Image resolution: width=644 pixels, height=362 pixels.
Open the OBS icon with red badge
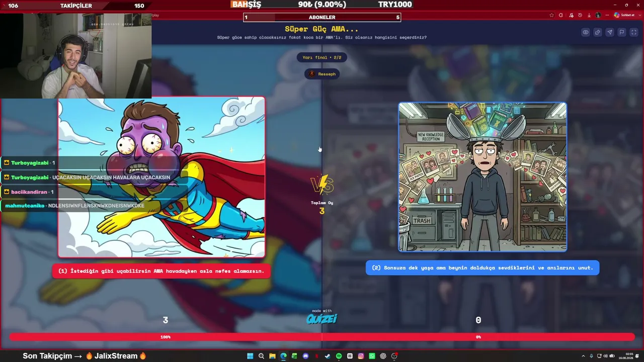click(394, 356)
